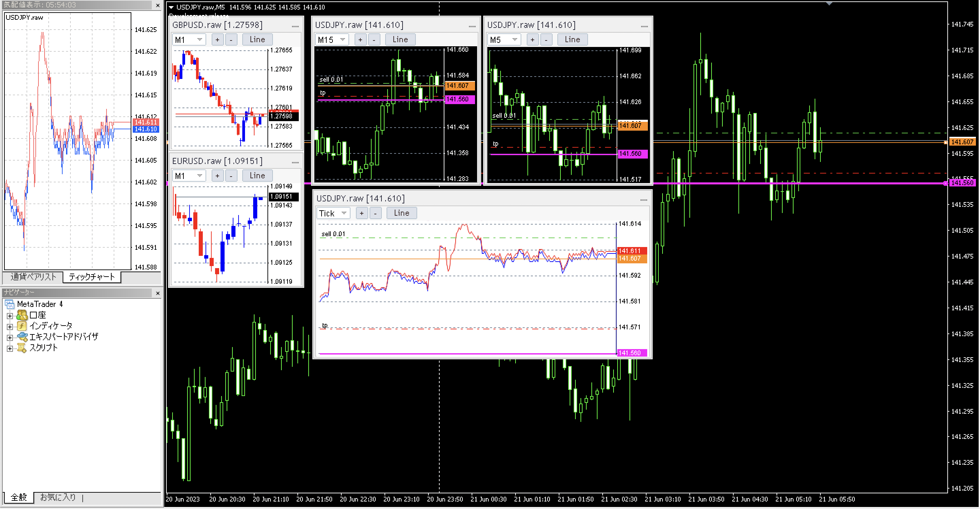Viewport: 980px width, 509px height.
Task: Click the Indicators (インディケータ) icon in Navigator
Action: [x=22, y=326]
